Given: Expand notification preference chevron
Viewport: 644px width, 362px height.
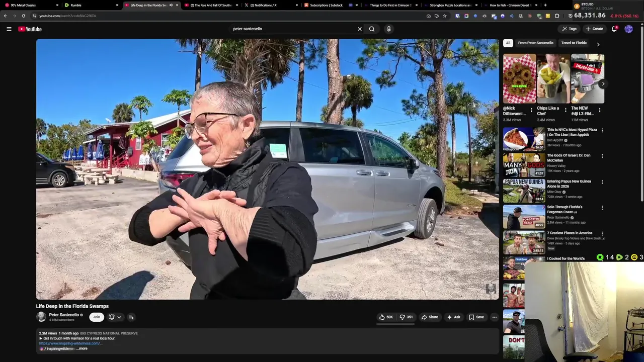Looking at the screenshot, I should click(x=119, y=317).
